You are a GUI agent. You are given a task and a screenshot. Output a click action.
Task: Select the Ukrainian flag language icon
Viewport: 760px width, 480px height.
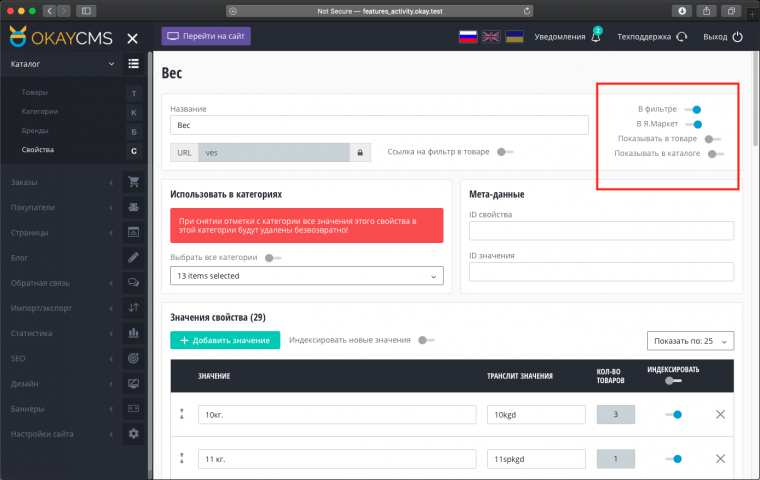515,37
